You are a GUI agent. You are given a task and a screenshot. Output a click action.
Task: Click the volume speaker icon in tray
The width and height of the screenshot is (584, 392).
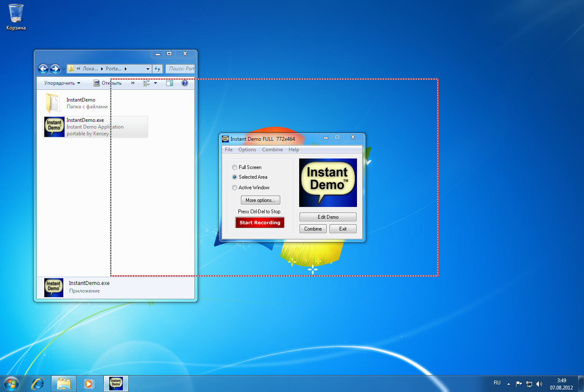(539, 384)
